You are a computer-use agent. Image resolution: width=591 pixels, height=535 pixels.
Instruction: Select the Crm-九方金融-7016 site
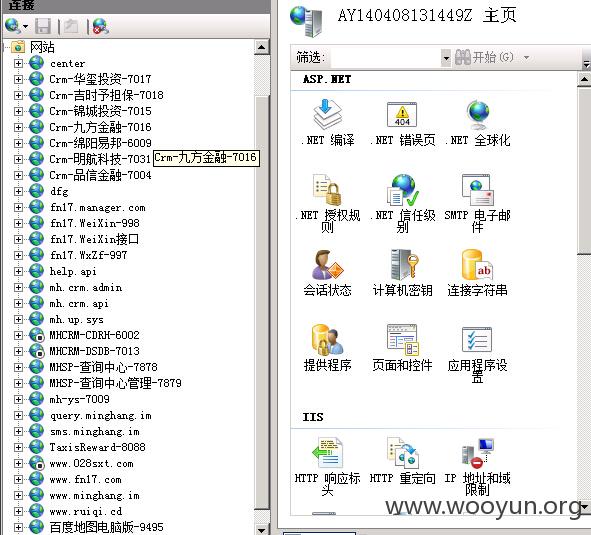(x=100, y=127)
